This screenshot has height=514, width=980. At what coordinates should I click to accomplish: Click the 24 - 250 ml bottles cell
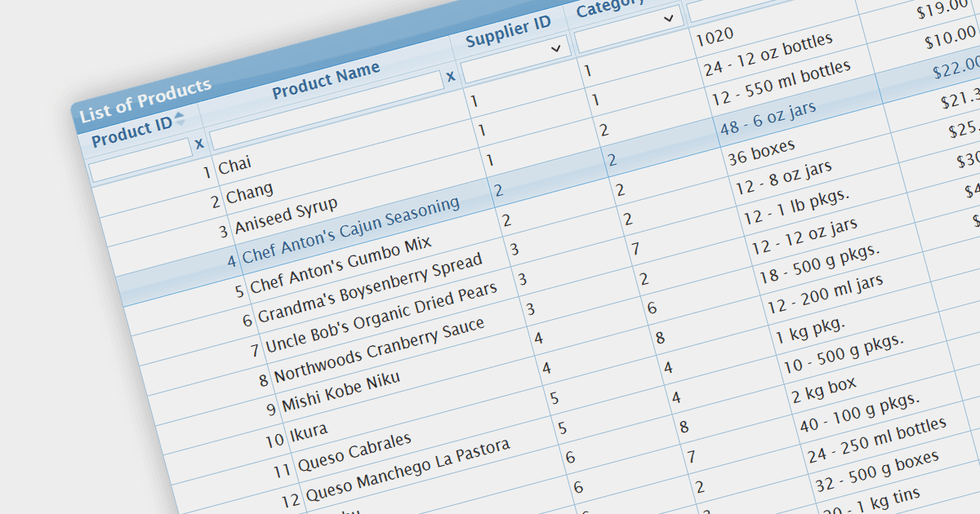coord(877,441)
